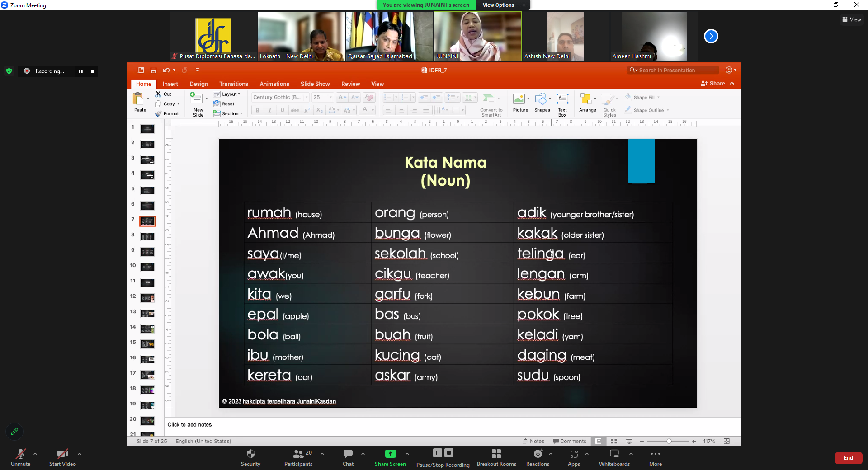Click the annotation pencil icon

pyautogui.click(x=14, y=432)
